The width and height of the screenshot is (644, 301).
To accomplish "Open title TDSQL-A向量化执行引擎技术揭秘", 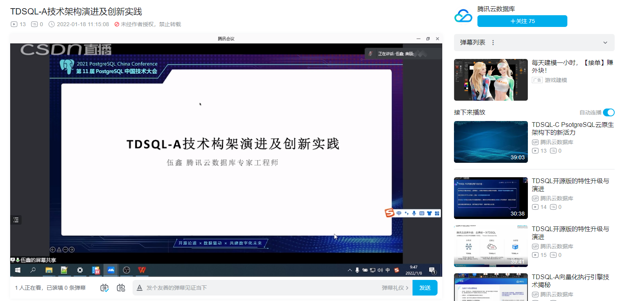I will click(x=570, y=281).
